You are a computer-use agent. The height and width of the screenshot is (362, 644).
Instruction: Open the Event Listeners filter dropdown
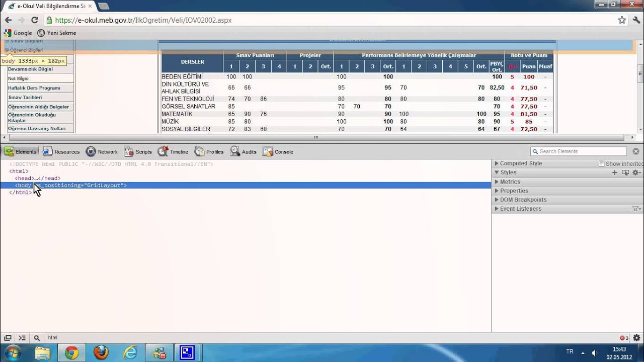click(x=636, y=209)
